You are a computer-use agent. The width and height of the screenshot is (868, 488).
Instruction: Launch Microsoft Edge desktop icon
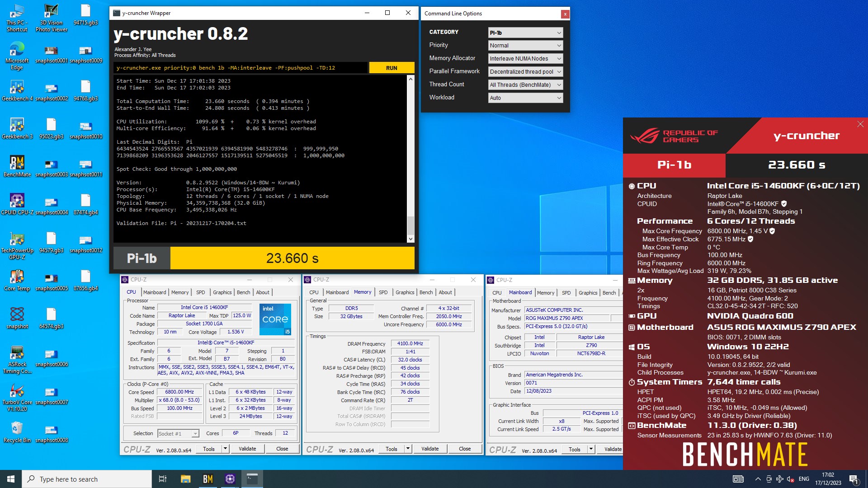[17, 56]
